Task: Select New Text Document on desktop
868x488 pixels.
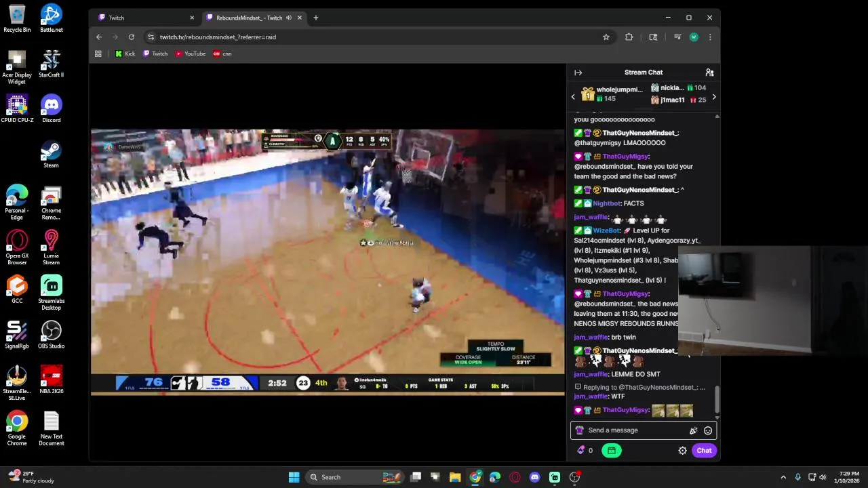Action: pos(52,429)
